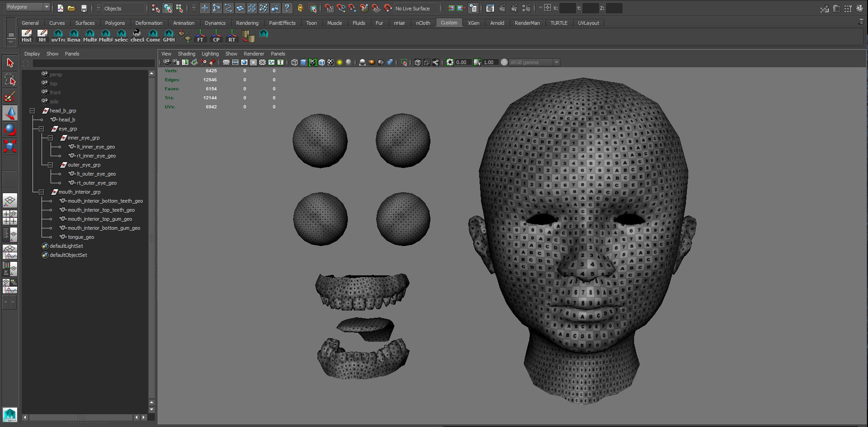Image resolution: width=868 pixels, height=427 pixels.
Task: Click the Outliner vertical scrollbar down arrow
Action: (x=151, y=410)
